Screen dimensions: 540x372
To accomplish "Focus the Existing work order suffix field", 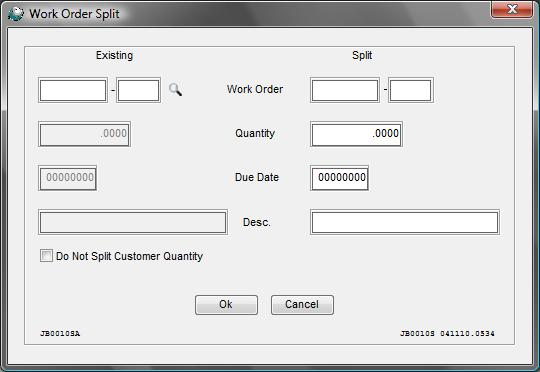I will (x=138, y=90).
